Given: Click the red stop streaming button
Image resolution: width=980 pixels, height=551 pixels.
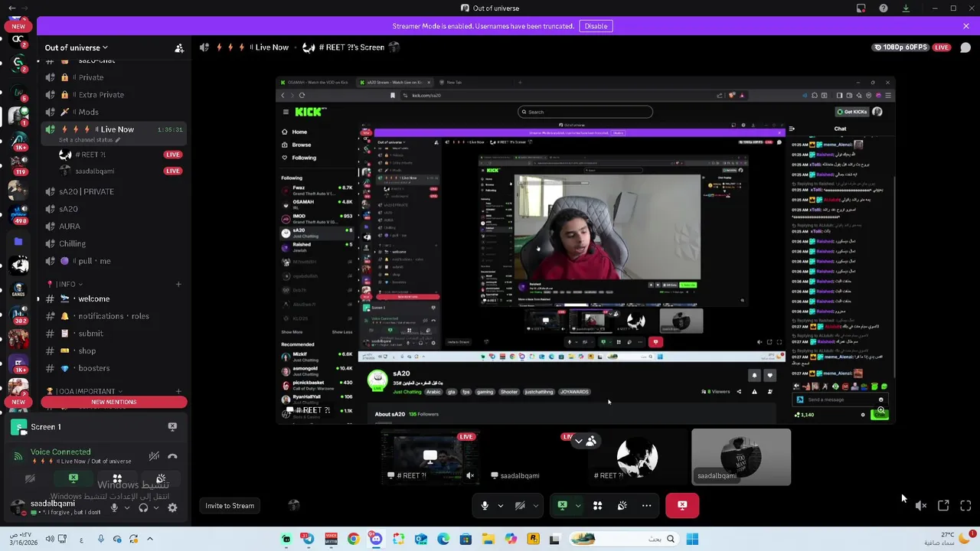Looking at the screenshot, I should click(x=682, y=505).
